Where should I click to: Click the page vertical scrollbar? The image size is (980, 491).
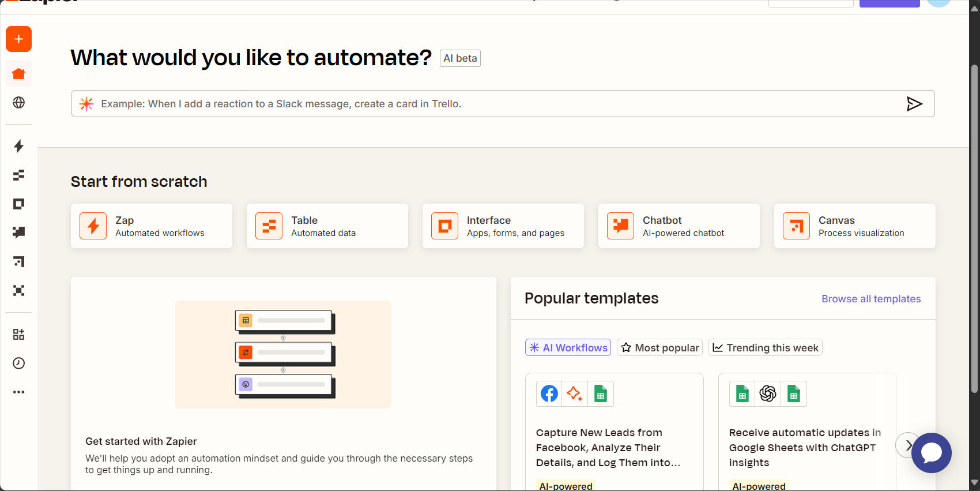975,228
